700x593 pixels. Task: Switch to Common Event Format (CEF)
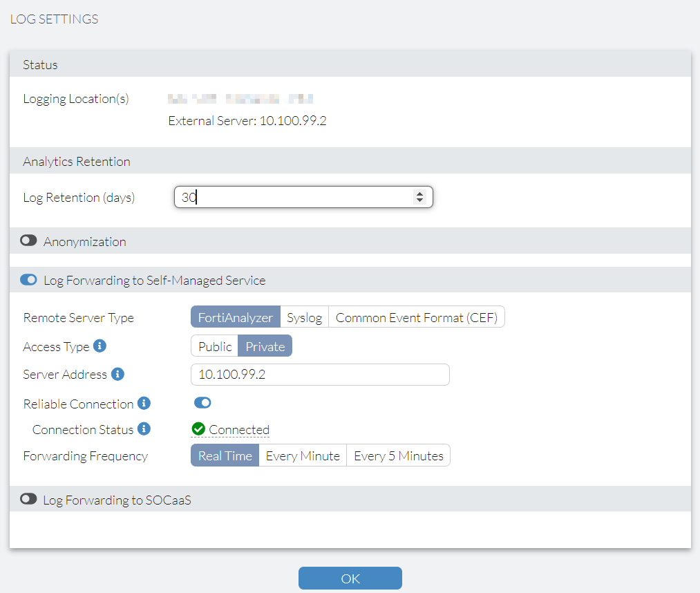click(416, 317)
